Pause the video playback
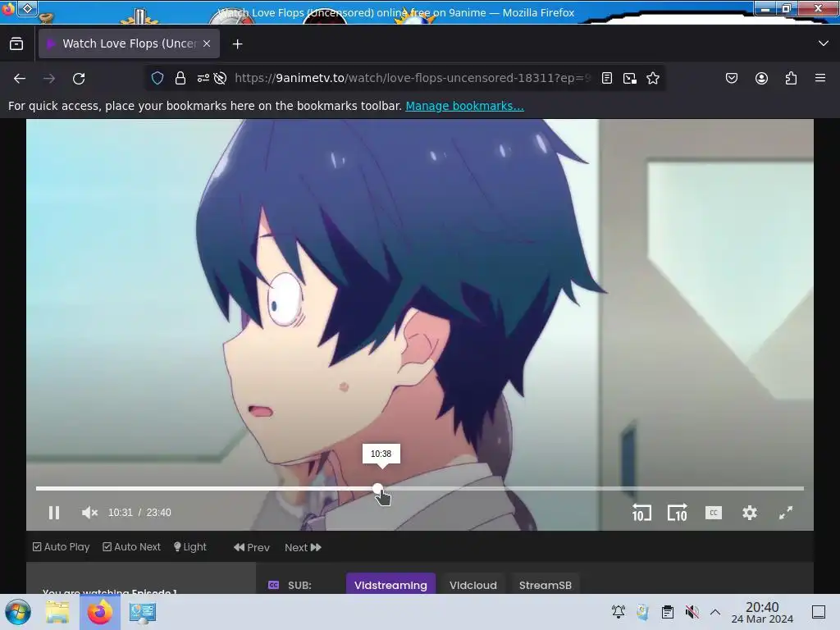Screen dimensions: 840x630 coord(54,513)
